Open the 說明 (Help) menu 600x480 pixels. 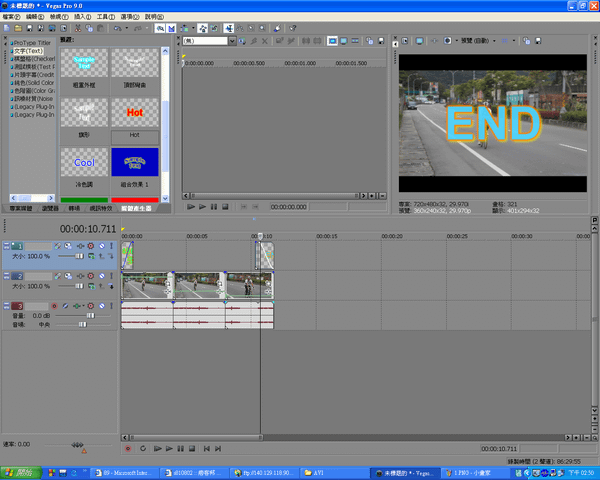[154, 17]
